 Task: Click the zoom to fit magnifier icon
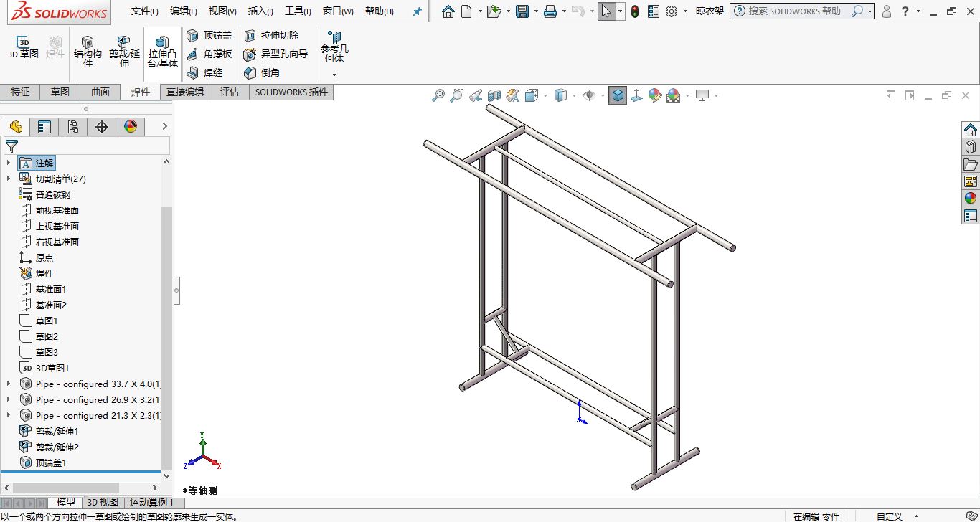coord(438,95)
